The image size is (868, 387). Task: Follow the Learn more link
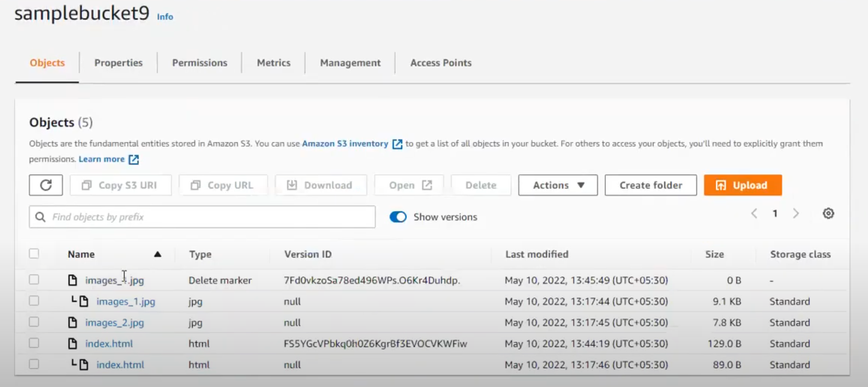(102, 159)
